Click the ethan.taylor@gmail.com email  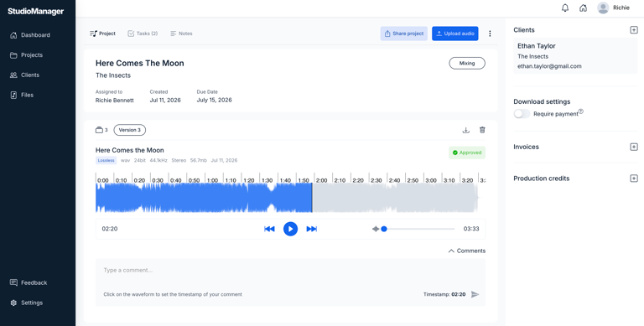pos(549,66)
